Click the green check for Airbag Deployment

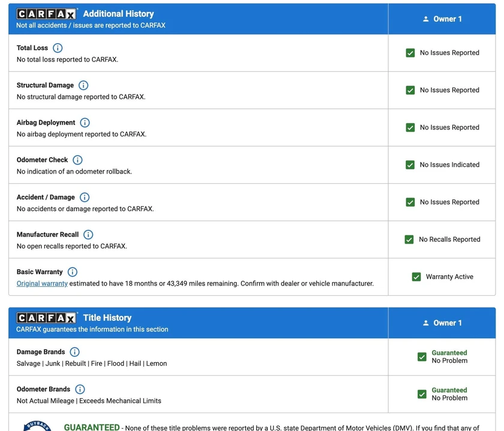pos(410,128)
